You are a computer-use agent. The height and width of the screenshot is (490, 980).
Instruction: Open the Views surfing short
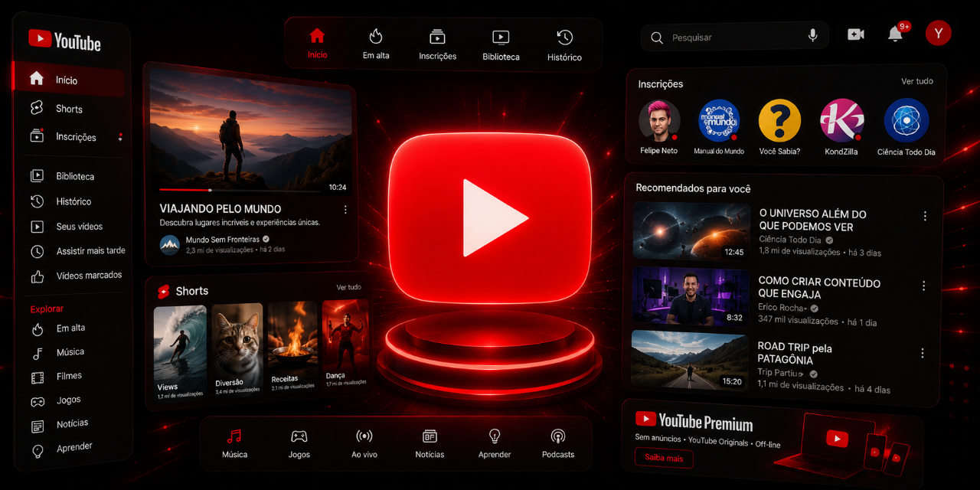(x=180, y=352)
